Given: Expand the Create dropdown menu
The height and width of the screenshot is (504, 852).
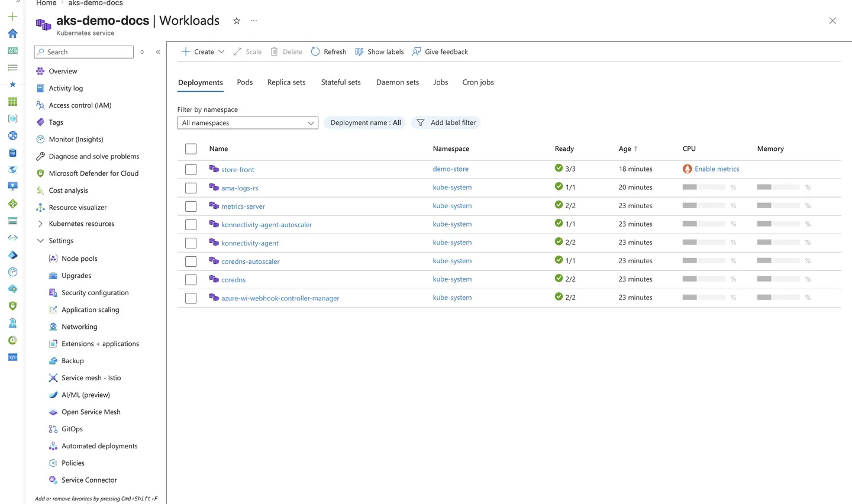Looking at the screenshot, I should pyautogui.click(x=203, y=51).
